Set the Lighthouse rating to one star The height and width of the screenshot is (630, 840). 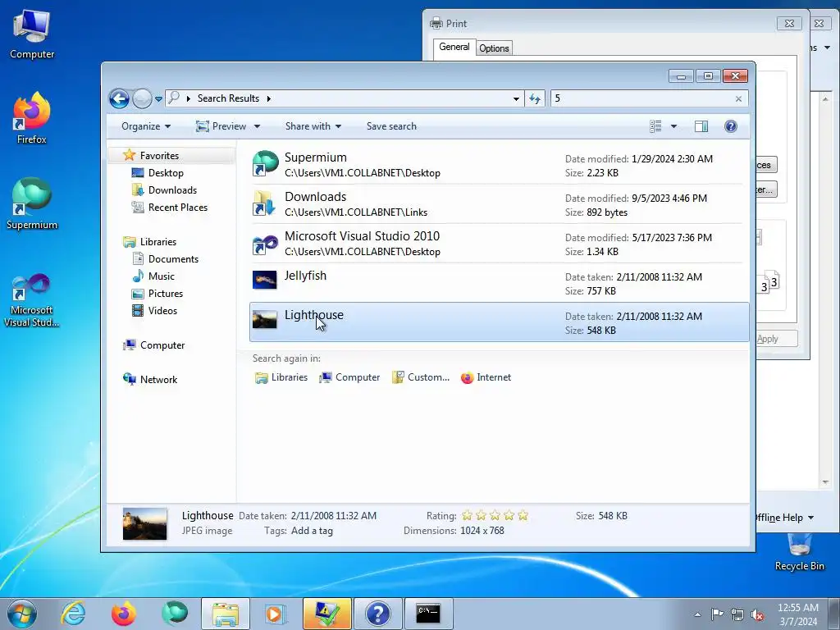[x=467, y=515]
